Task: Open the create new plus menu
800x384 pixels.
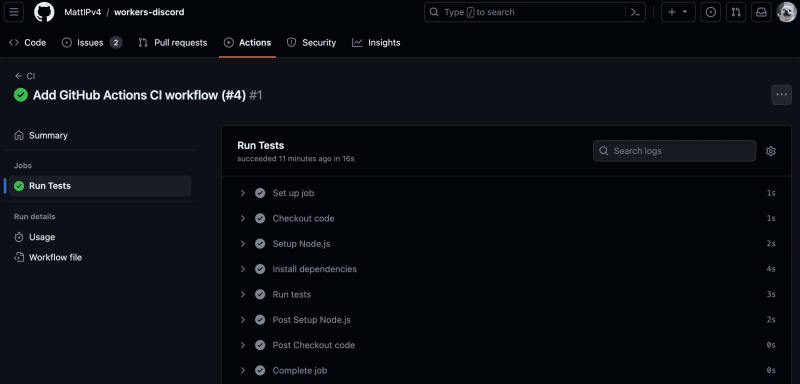Action: (678, 12)
